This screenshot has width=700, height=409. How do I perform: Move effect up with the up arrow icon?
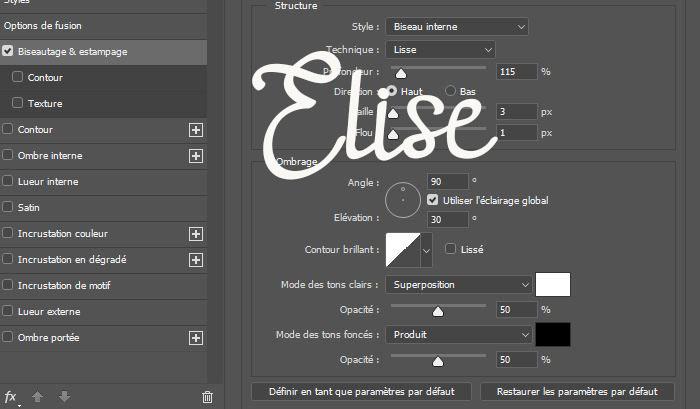(x=38, y=397)
